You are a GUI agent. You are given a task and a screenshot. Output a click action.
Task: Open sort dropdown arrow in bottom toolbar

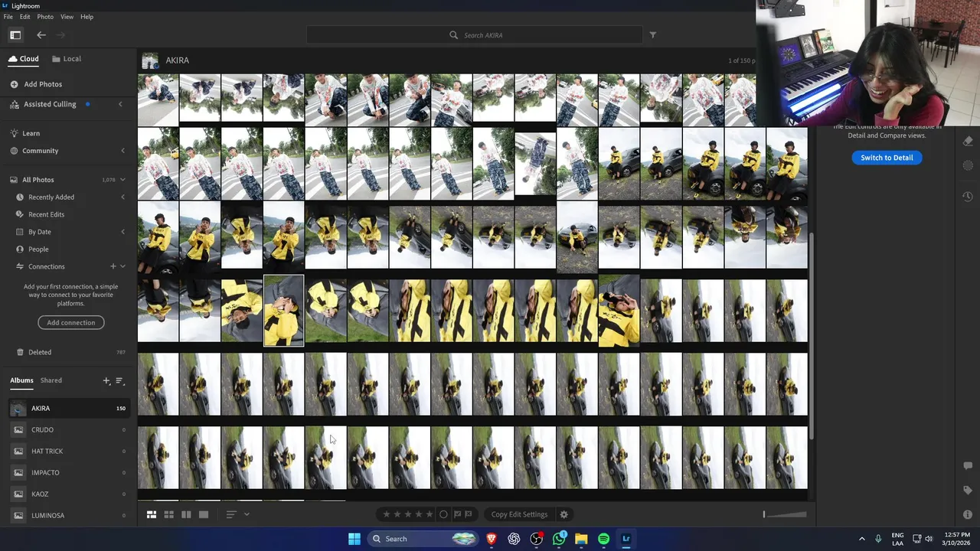click(247, 514)
